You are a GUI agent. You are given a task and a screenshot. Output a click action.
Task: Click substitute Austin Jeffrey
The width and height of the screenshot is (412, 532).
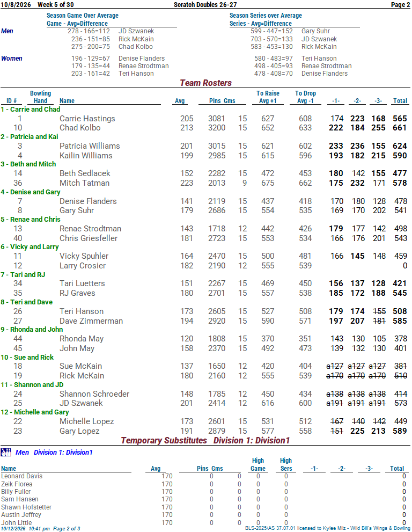tap(21, 515)
